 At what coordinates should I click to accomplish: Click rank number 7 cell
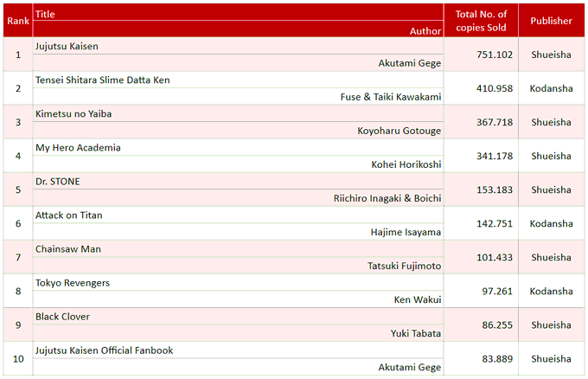[x=18, y=257]
